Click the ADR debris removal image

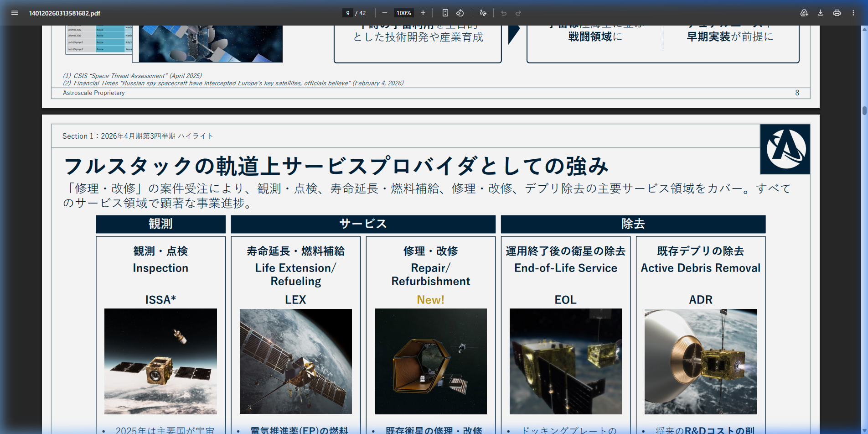pyautogui.click(x=700, y=361)
